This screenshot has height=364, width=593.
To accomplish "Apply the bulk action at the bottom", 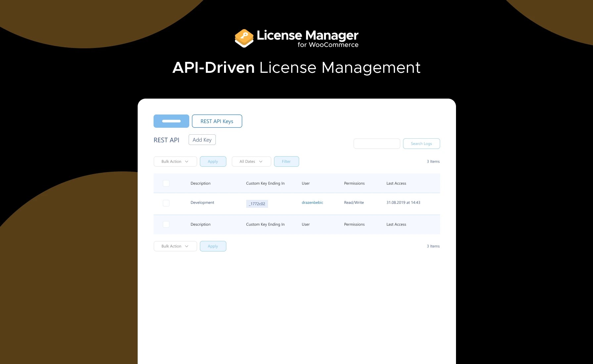I will (213, 246).
